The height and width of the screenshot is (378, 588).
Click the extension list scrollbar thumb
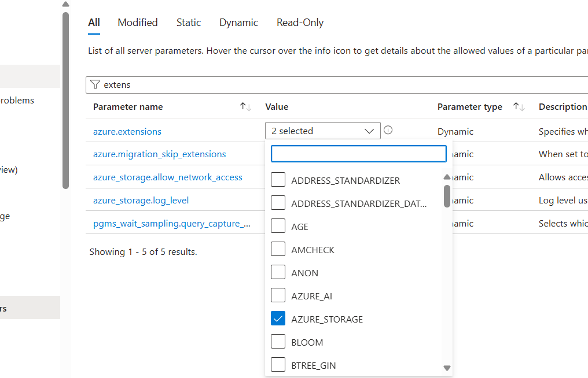click(x=447, y=196)
